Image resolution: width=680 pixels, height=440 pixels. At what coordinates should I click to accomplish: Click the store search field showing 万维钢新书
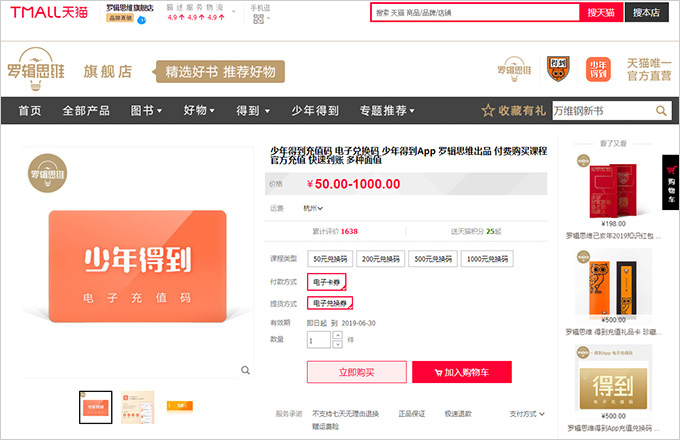603,111
